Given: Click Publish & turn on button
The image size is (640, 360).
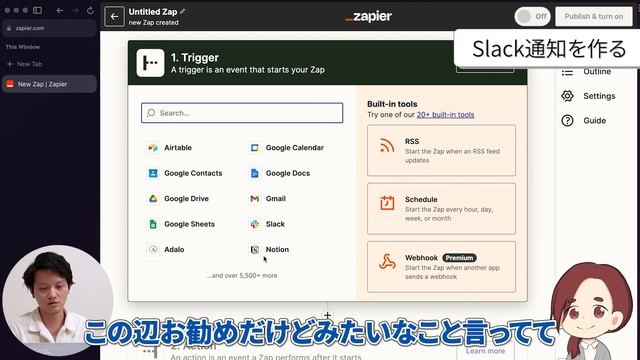Looking at the screenshot, I should coord(593,17).
